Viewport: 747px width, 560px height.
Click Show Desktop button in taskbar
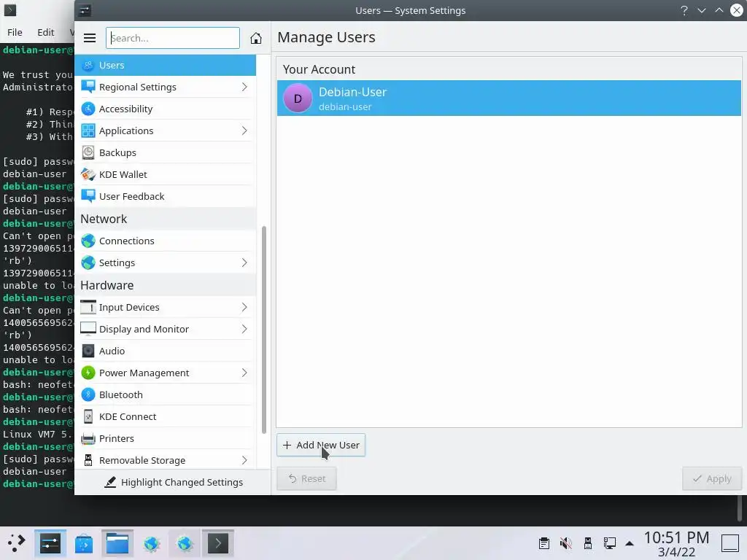coord(729,543)
